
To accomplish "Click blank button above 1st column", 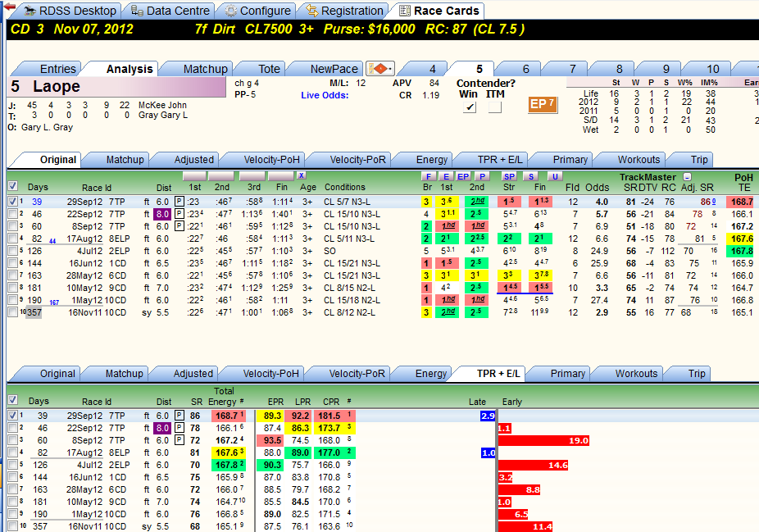I will tap(194, 175).
